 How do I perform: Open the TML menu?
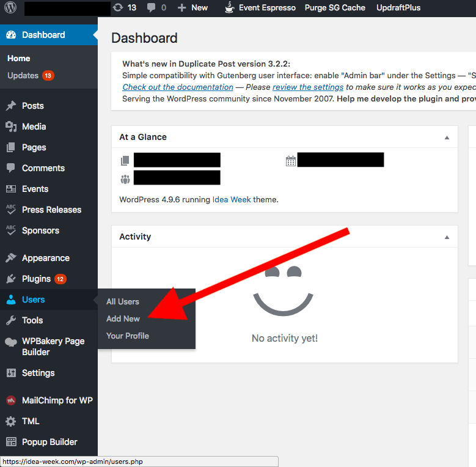pos(31,421)
